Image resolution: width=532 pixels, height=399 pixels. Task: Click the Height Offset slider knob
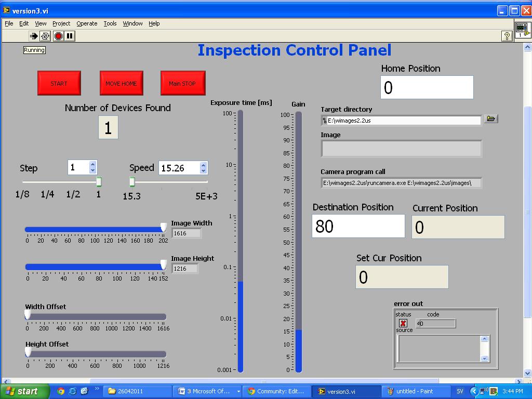click(28, 352)
